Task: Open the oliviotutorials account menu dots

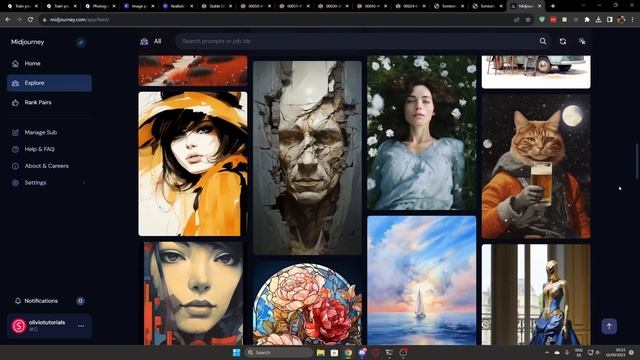Action: click(81, 326)
